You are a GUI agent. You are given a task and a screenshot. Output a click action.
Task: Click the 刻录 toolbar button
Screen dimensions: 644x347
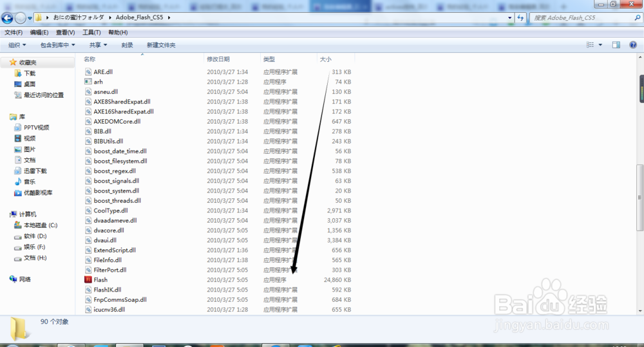coord(127,45)
